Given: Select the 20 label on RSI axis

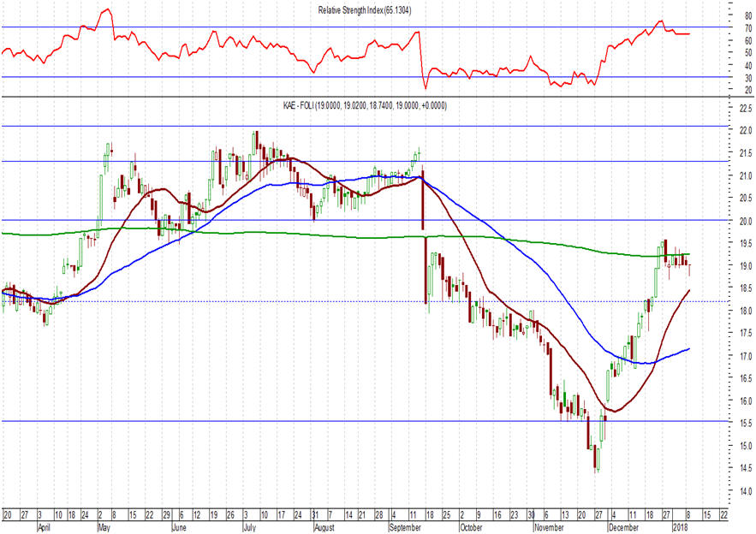Looking at the screenshot, I should (x=748, y=90).
